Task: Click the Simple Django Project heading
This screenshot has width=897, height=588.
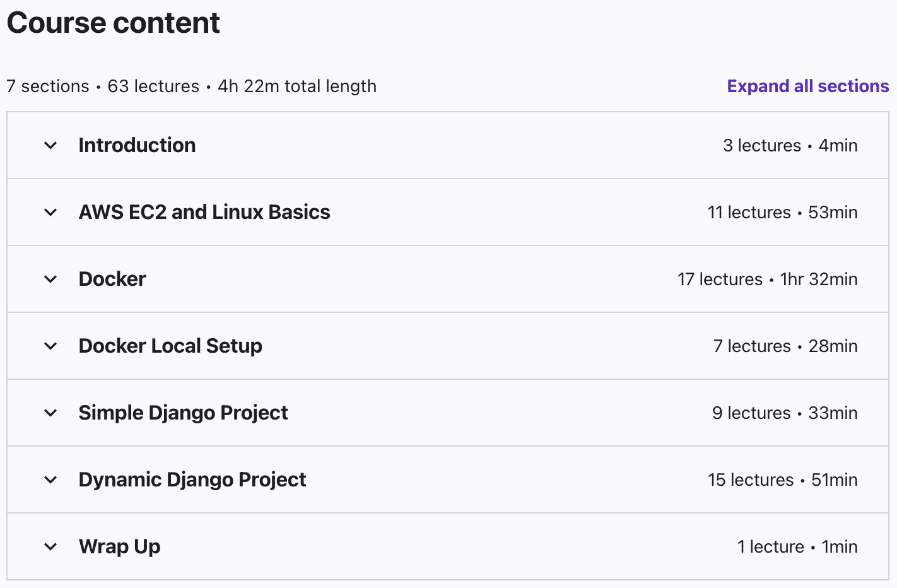Action: tap(183, 413)
